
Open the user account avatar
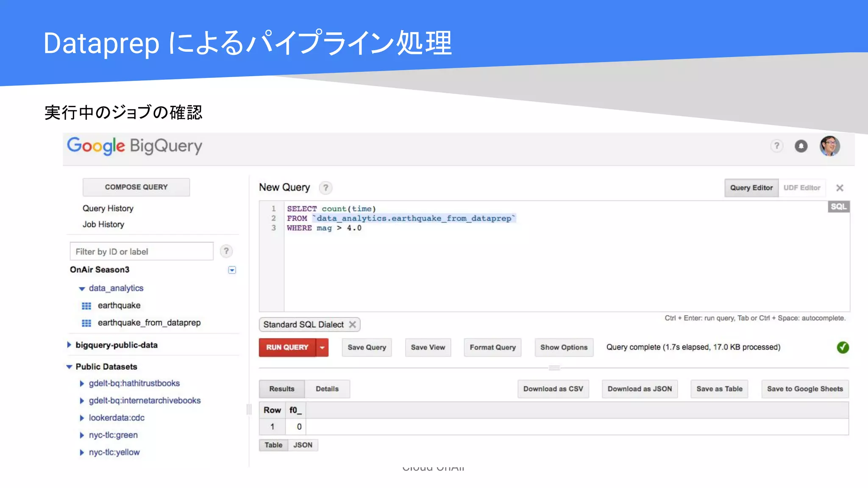coord(830,146)
